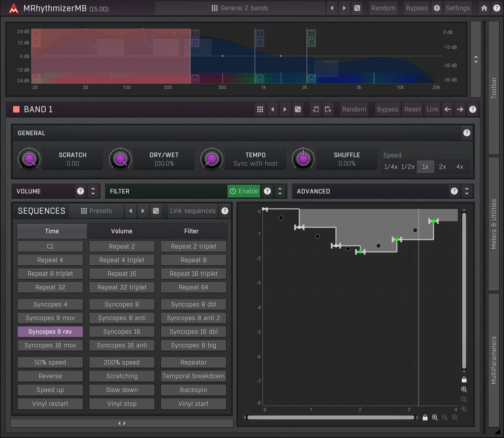Select the Vinyl stop sequence preset
This screenshot has width=504, height=438.
coord(122,404)
